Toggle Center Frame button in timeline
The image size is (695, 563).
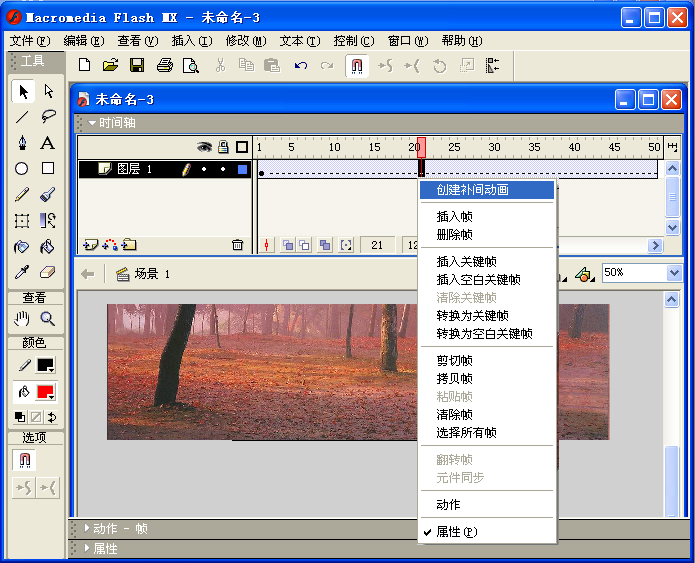(266, 245)
